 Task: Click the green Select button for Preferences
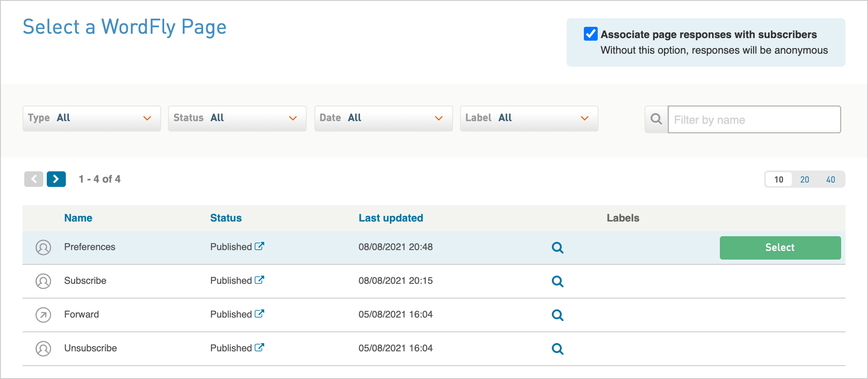point(781,247)
